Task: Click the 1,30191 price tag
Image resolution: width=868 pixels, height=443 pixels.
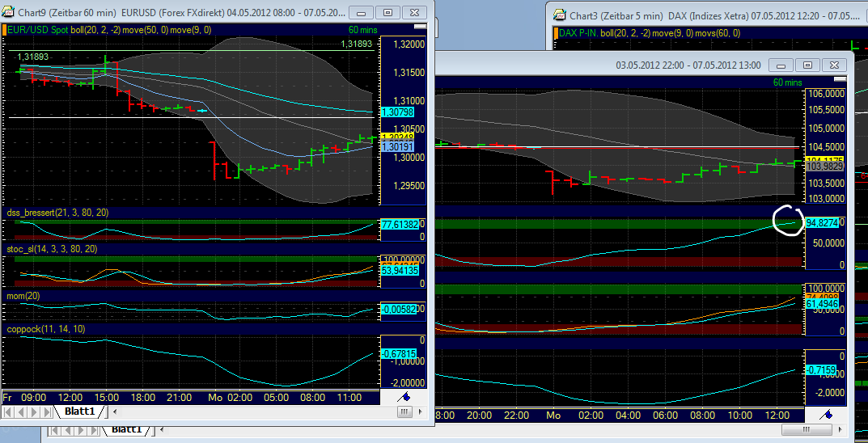Action: 398,147
